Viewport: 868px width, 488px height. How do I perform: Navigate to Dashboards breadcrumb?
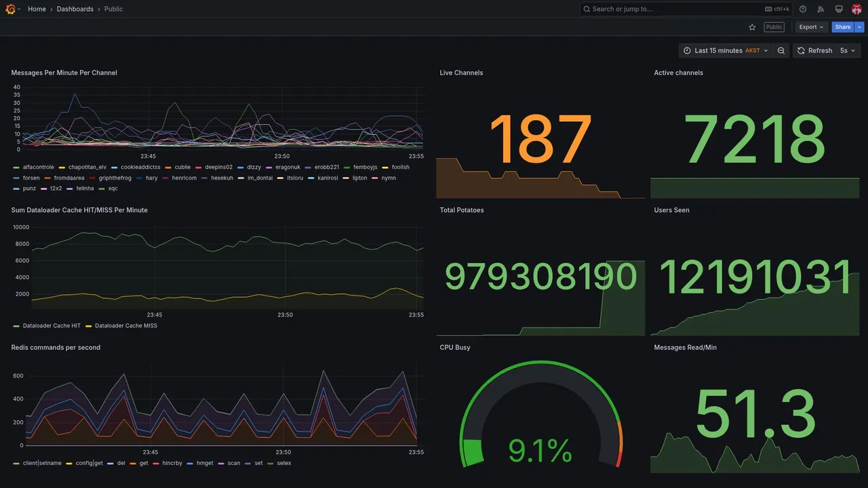pyautogui.click(x=75, y=9)
